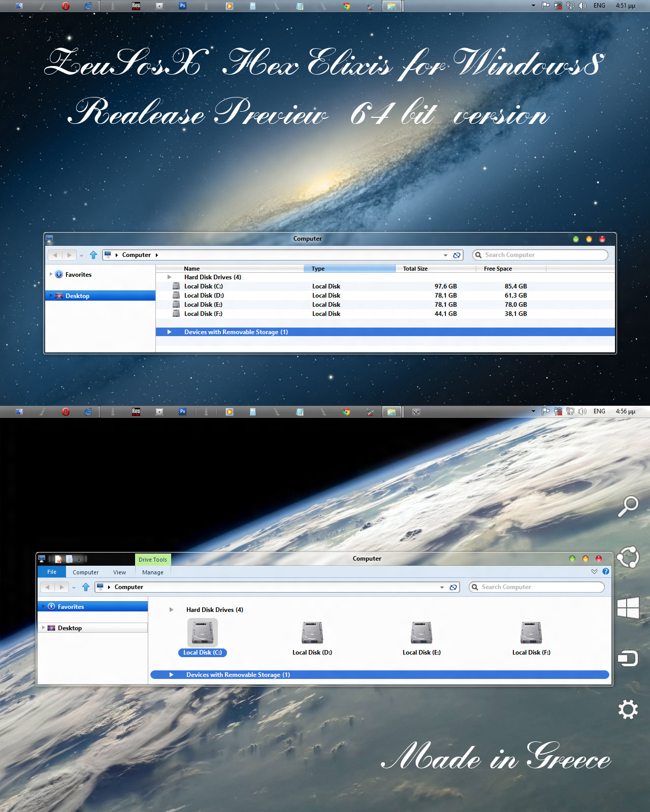Open Opera from the 4:51 taskbar
This screenshot has height=812, width=650.
tap(66, 6)
